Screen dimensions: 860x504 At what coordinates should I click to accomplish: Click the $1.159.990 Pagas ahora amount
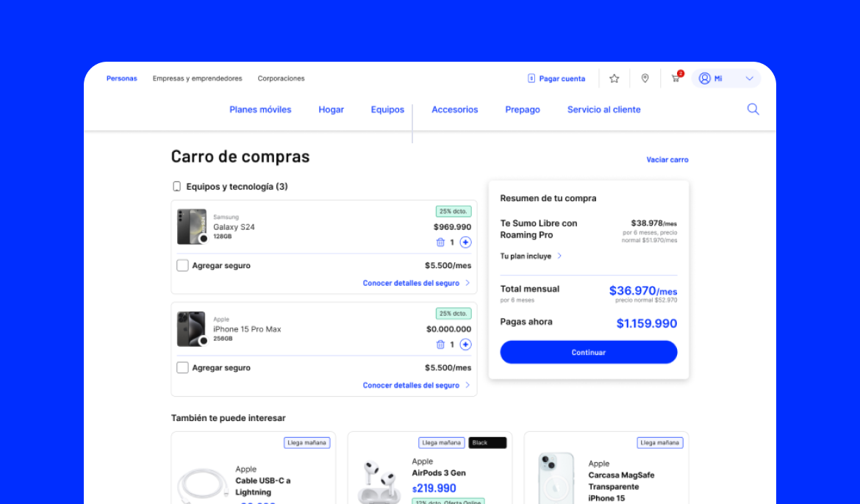647,323
